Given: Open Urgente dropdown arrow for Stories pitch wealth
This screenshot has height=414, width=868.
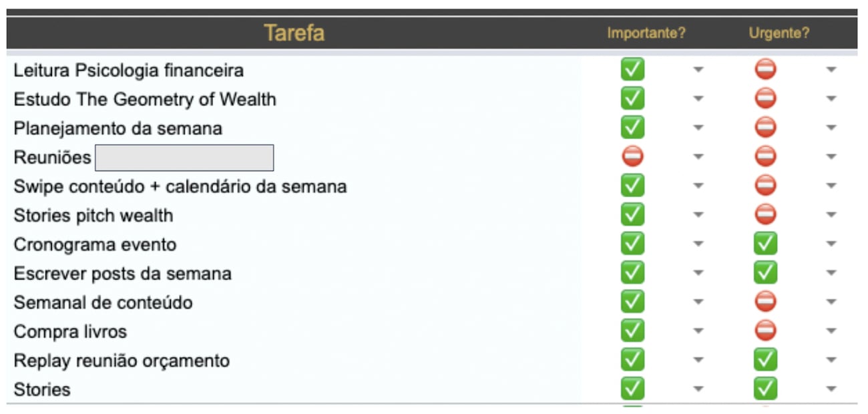Looking at the screenshot, I should [831, 215].
